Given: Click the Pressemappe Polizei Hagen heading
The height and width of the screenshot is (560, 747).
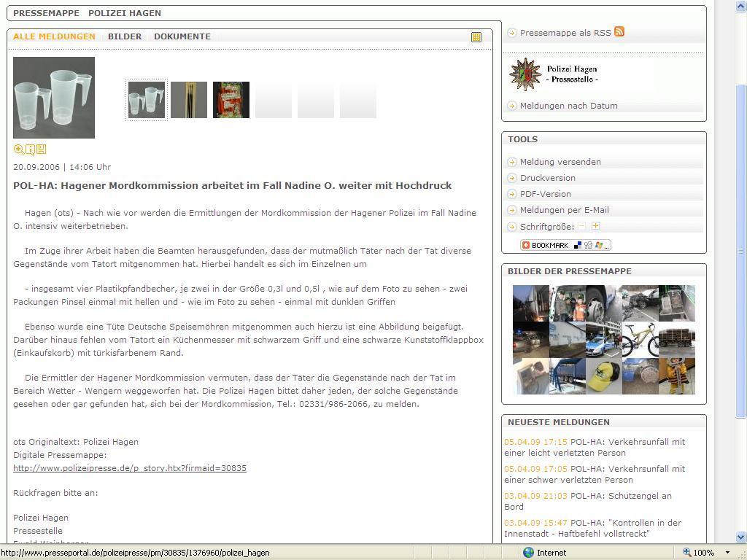Looking at the screenshot, I should pyautogui.click(x=88, y=13).
